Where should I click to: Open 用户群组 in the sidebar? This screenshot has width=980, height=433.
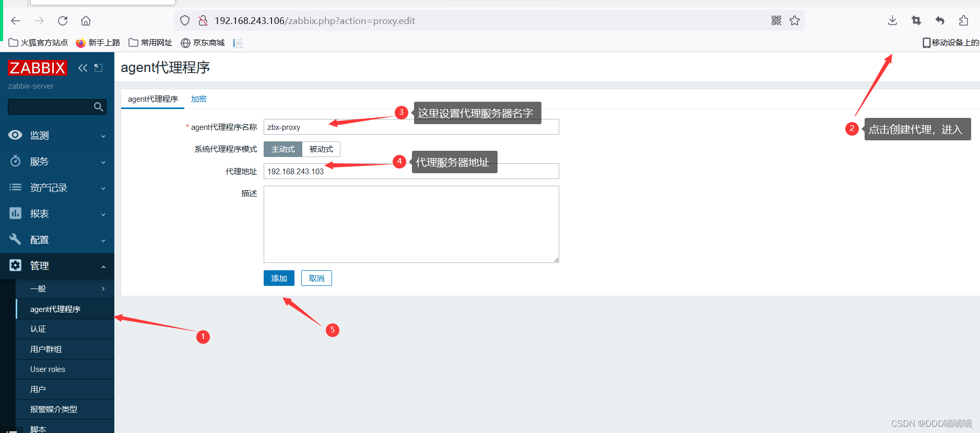[x=65, y=349]
